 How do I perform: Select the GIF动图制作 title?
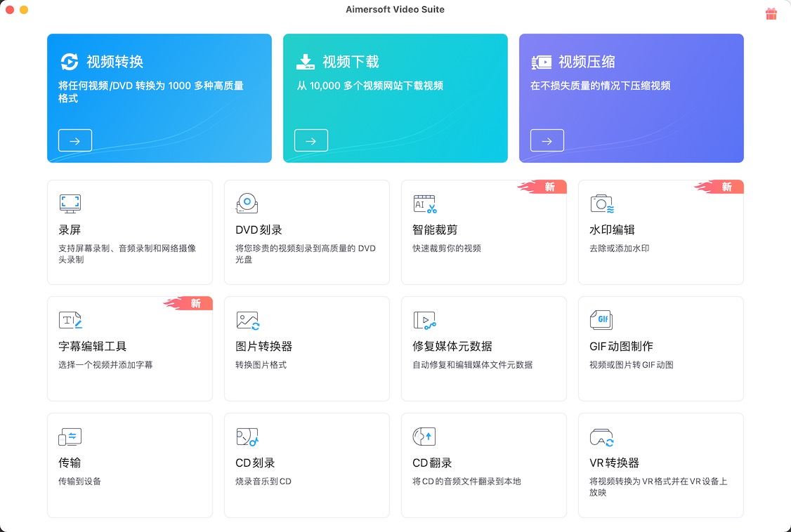[x=622, y=346]
